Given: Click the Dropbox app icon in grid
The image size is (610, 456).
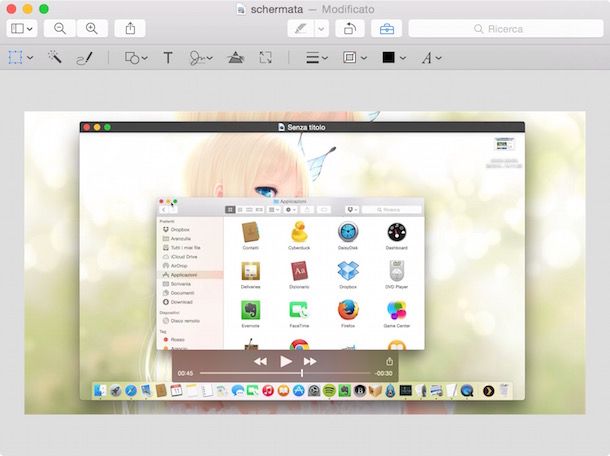Looking at the screenshot, I should [348, 271].
